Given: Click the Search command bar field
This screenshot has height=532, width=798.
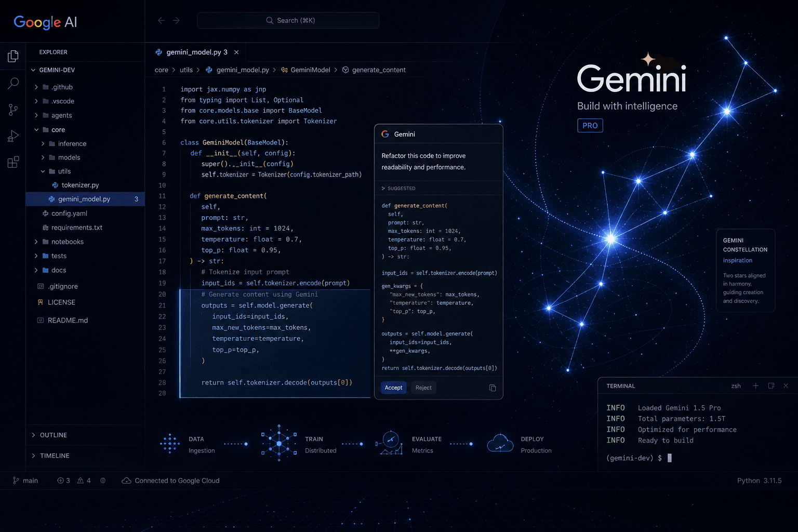Looking at the screenshot, I should (x=288, y=20).
